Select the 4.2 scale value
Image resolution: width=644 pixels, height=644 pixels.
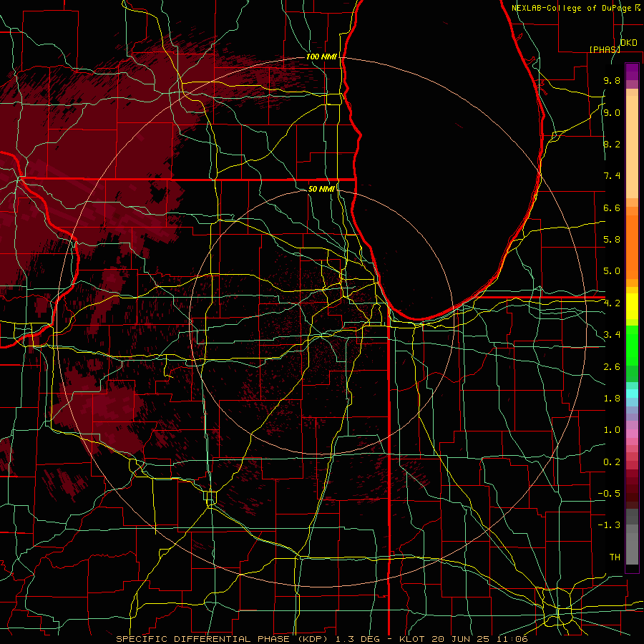(612, 303)
